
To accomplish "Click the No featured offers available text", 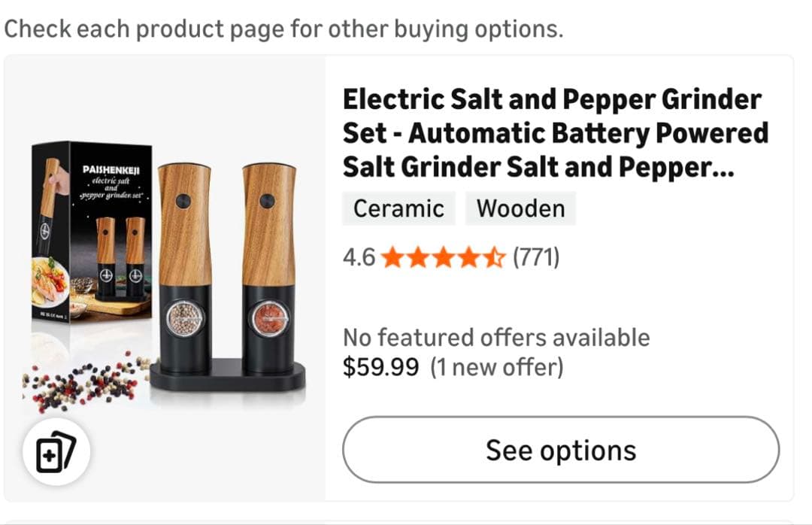I will (x=496, y=337).
